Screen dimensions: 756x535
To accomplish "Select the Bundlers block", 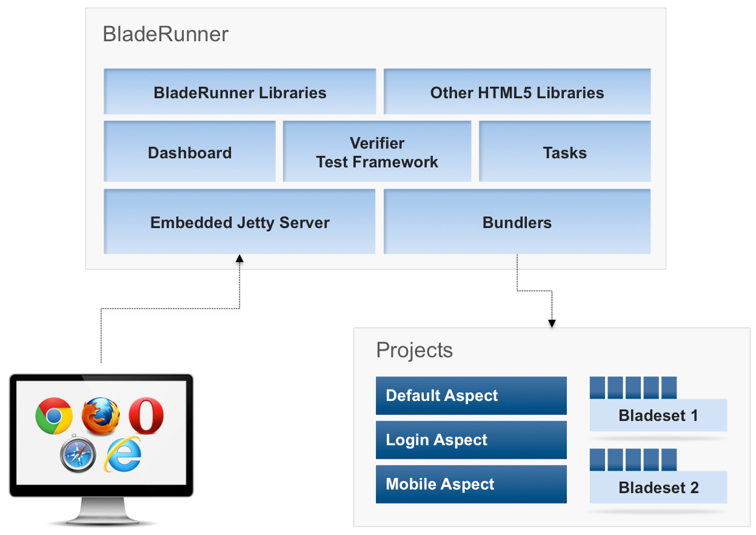I will click(x=517, y=221).
